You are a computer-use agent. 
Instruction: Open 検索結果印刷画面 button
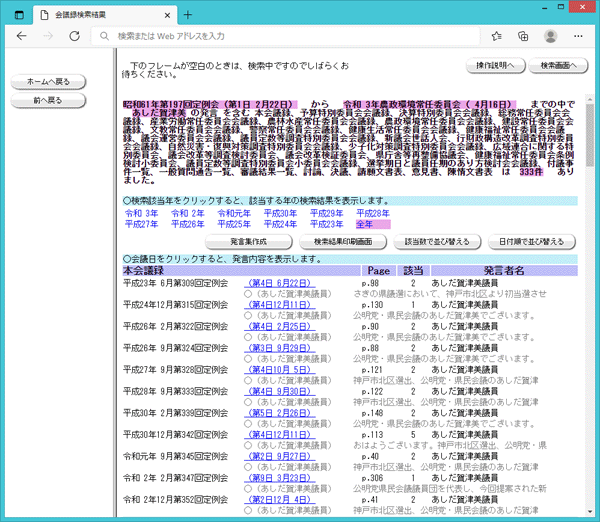click(x=343, y=242)
